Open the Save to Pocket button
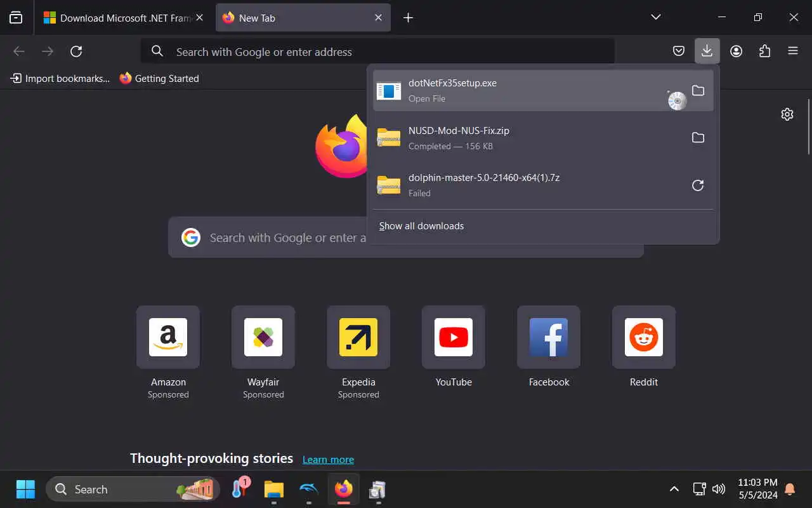 (x=679, y=51)
